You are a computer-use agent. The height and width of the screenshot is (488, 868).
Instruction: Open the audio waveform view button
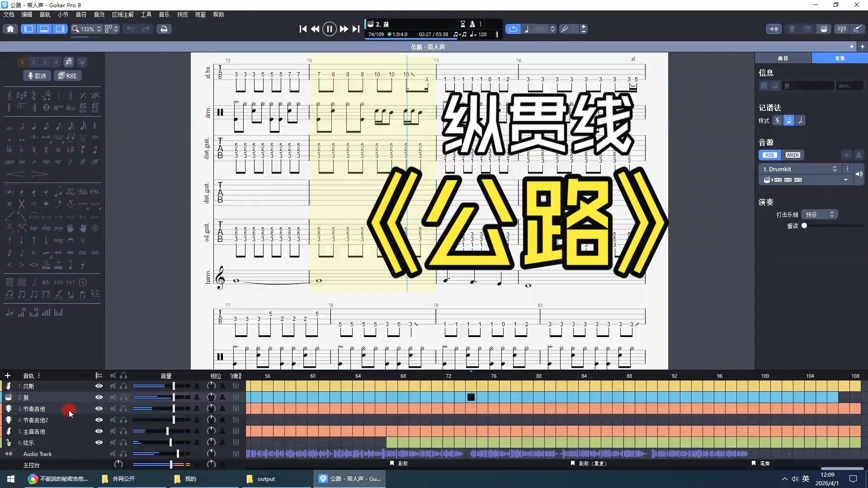774,29
